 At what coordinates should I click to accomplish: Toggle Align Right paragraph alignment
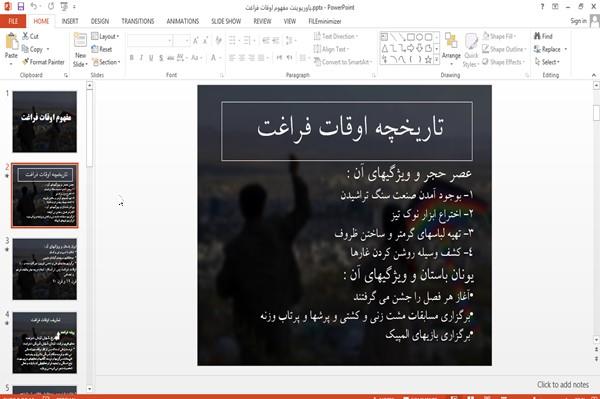(x=251, y=58)
